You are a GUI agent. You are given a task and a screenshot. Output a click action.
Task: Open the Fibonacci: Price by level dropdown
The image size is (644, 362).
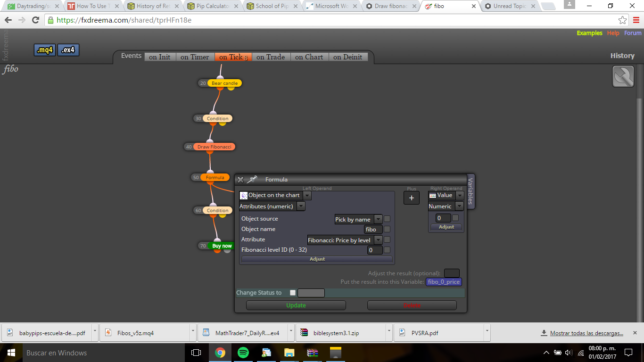378,240
